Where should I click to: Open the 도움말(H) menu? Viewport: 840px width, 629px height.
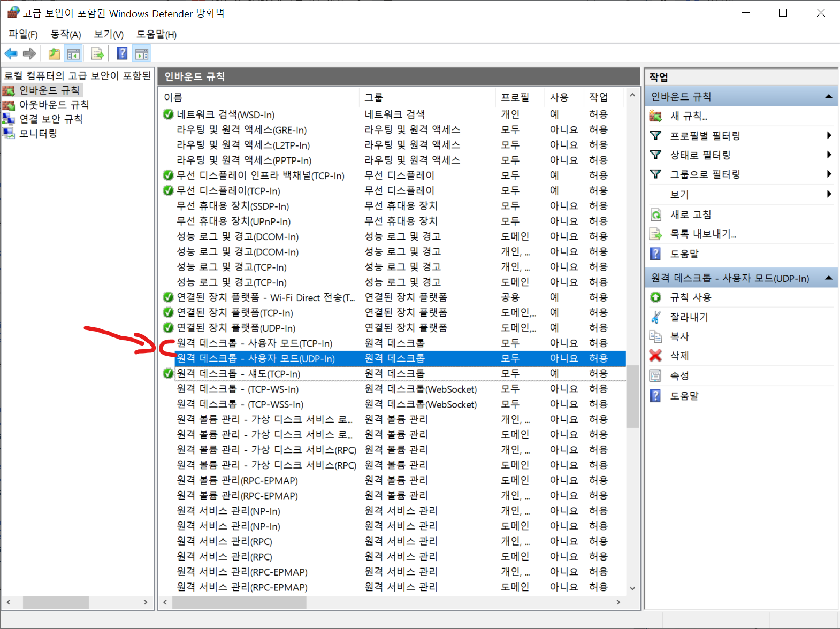click(x=156, y=34)
